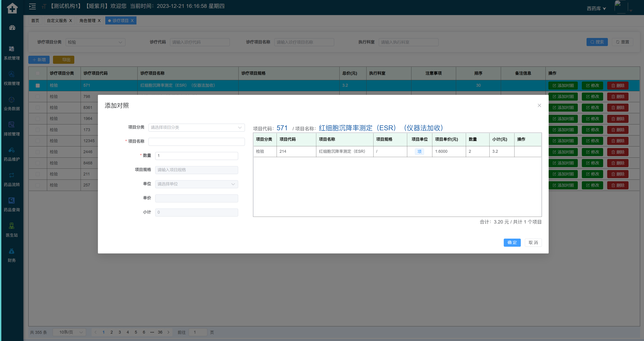Click the 确定 button in dialog
Screen dimensions: 644x341
tap(512, 242)
